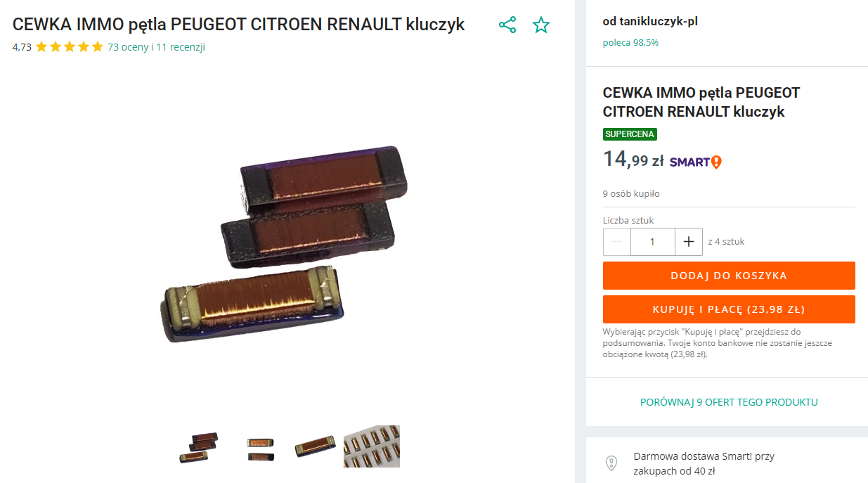Open 73 oceny i 11 recenzji link

point(156,47)
